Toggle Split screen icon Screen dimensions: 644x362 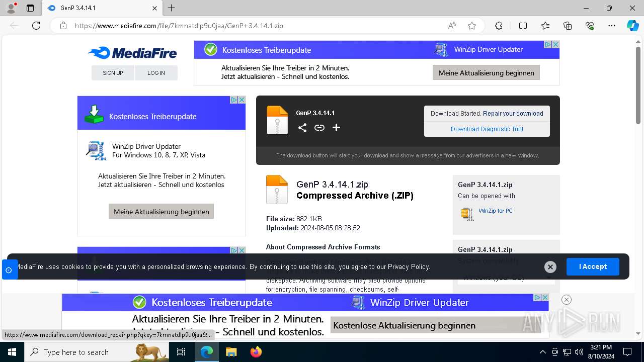coord(523,26)
